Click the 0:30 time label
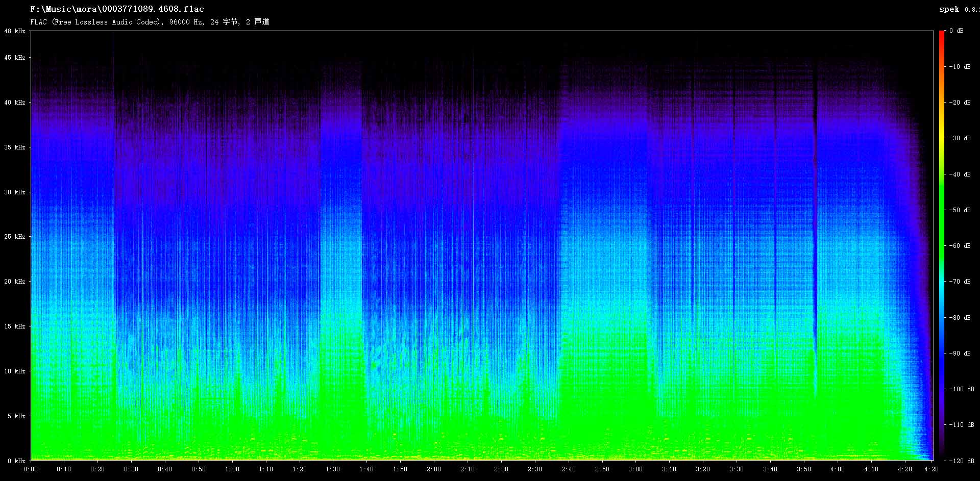Screen dimensions: 980x481 coord(131,469)
